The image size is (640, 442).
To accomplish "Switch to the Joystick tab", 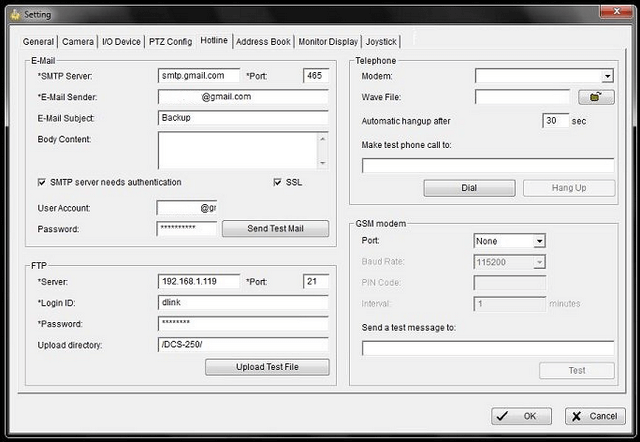I will pyautogui.click(x=381, y=42).
